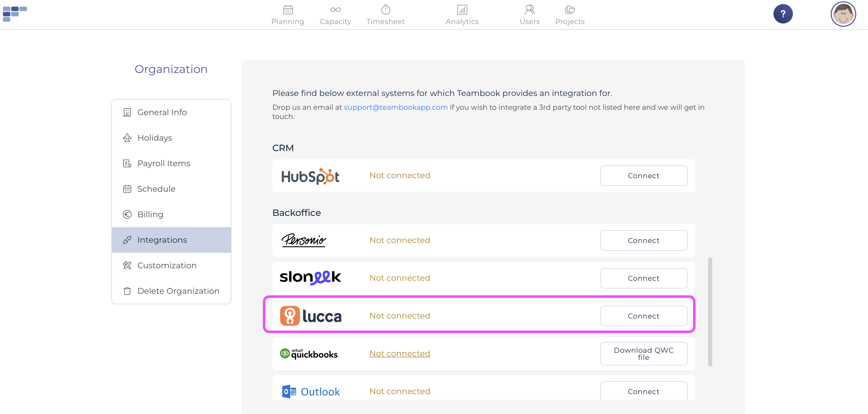Connect the Lucca integration
Screen dimensions: 868x414
(x=643, y=316)
